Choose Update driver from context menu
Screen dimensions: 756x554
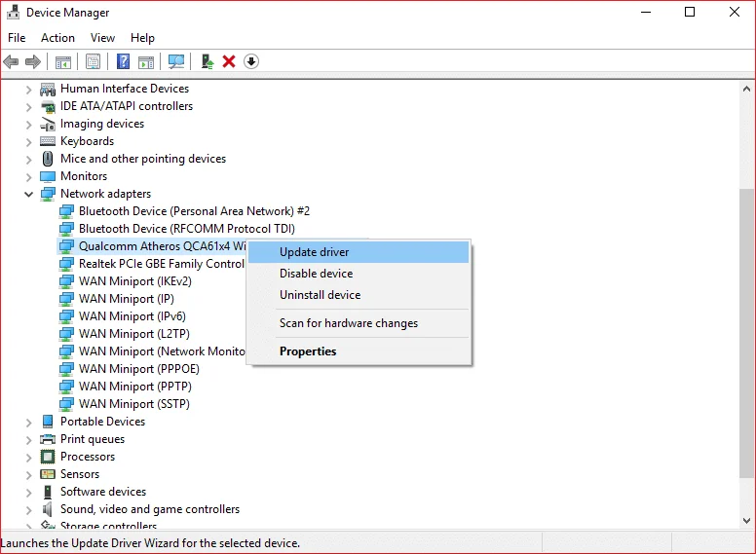click(359, 252)
